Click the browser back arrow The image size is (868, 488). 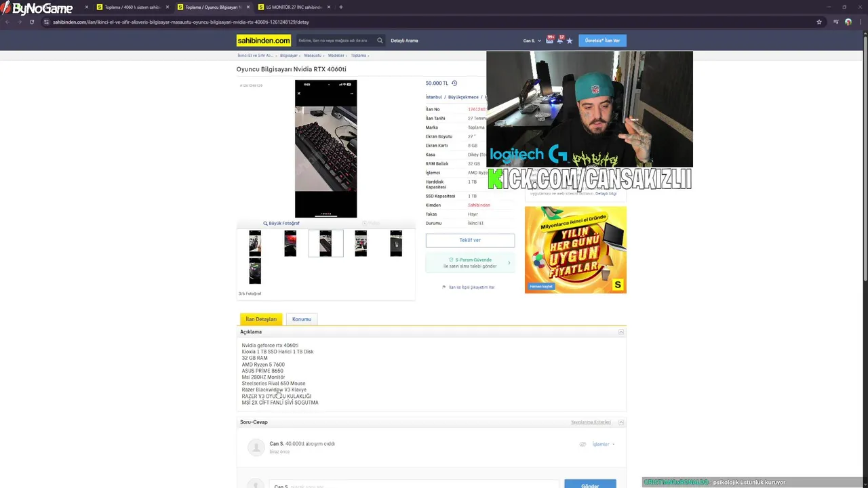point(7,22)
